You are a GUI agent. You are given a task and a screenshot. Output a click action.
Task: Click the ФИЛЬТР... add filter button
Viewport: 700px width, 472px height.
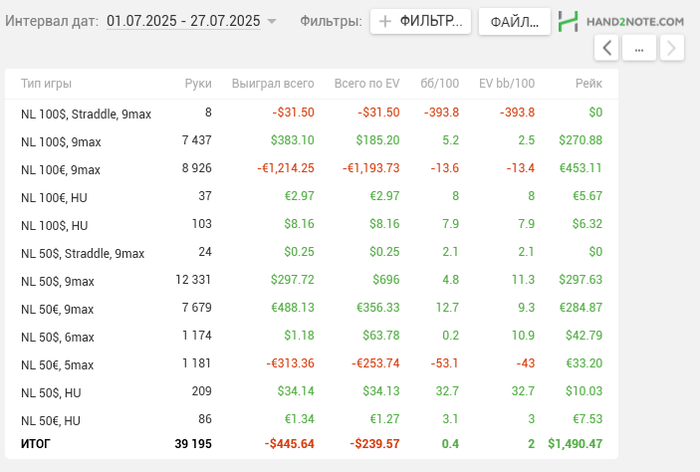(420, 21)
